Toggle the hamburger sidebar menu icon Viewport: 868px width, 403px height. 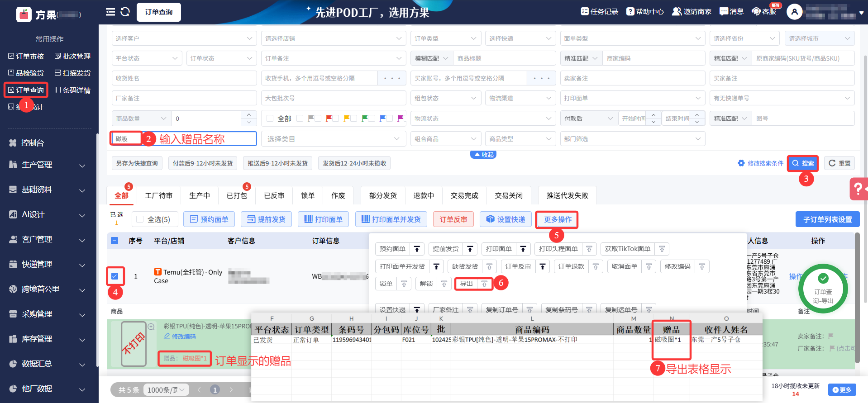(110, 12)
